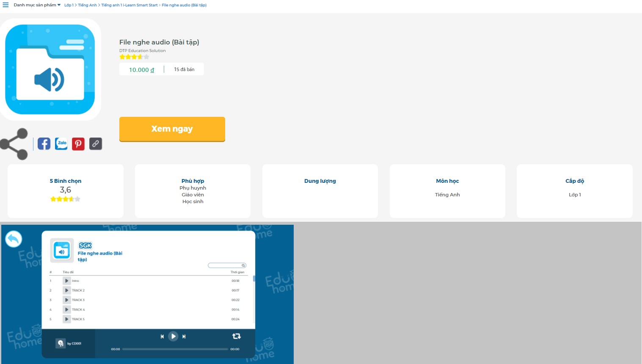The width and height of the screenshot is (642, 364).
Task: Click the audio progress bar
Action: click(x=175, y=349)
